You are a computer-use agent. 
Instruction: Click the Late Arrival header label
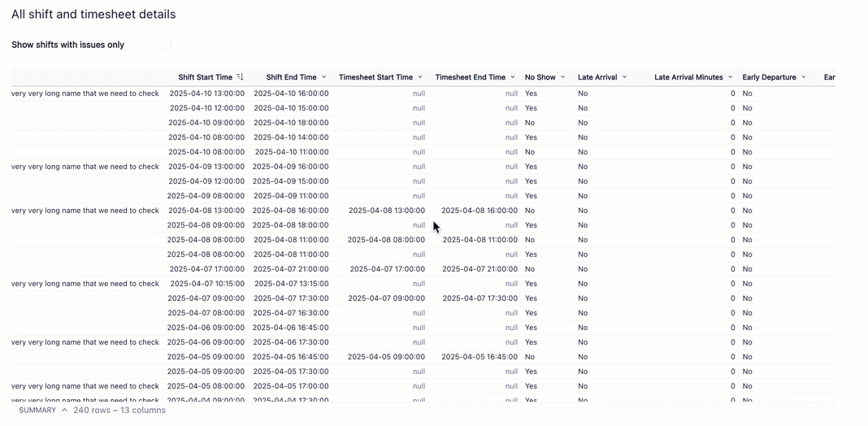coord(597,77)
